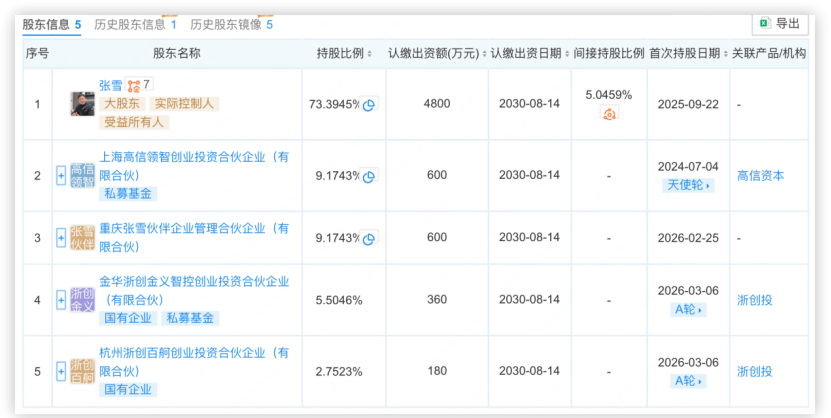This screenshot has width=831, height=418.
Task: Click the 浙创百舸 company logo
Action: click(82, 371)
